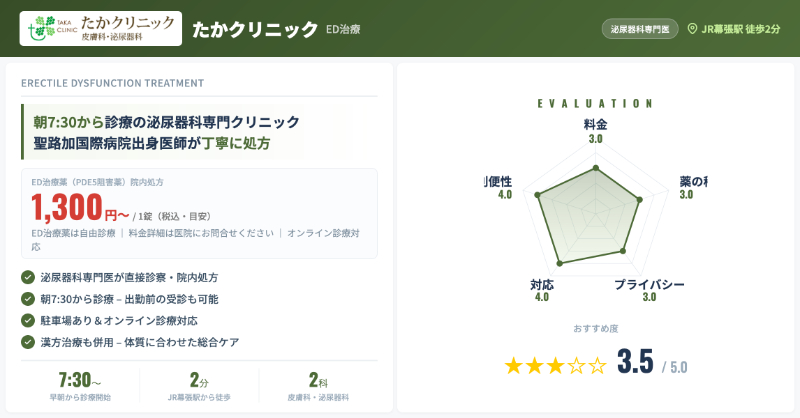Click the check icon beside 朝7:30から診療

click(27, 299)
